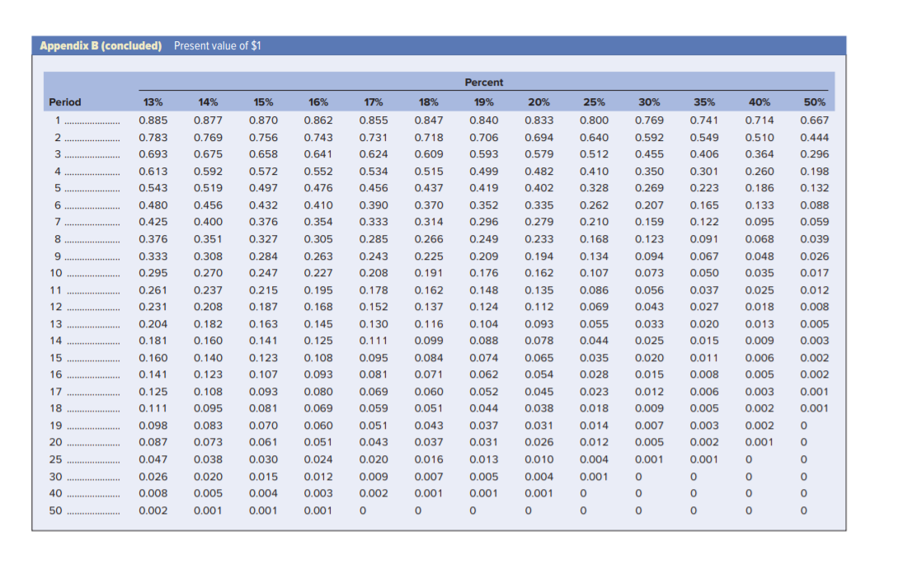The height and width of the screenshot is (588, 903).
Task: Select the Percent header label
Action: (x=484, y=82)
